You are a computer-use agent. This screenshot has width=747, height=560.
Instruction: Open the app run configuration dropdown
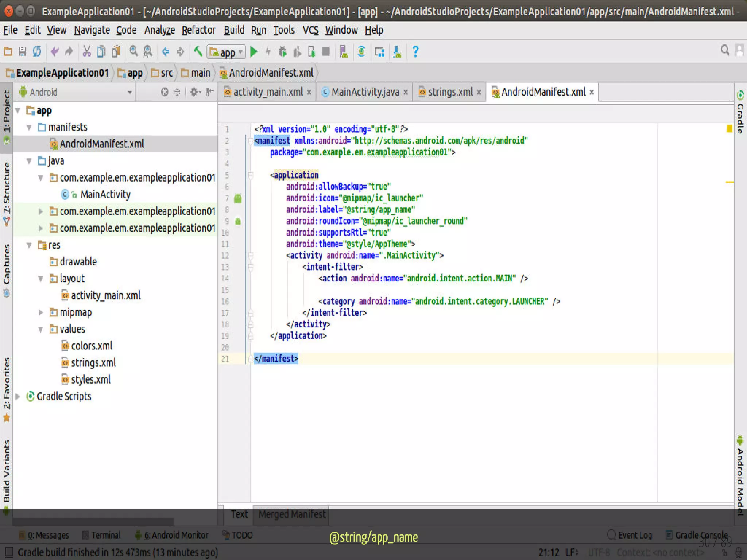click(226, 52)
